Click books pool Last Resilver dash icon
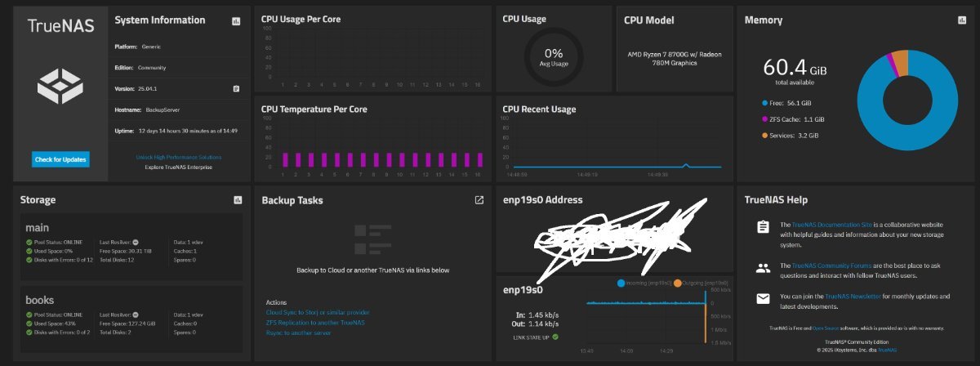 135,315
